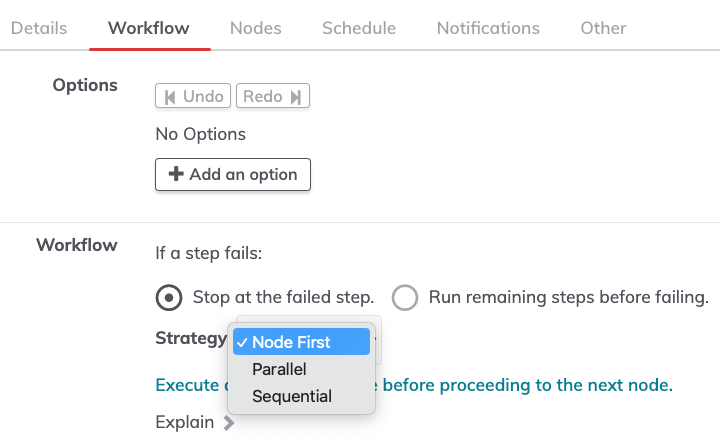Click the checkmark beside Node First
Viewport: 720px width, 447px height.
[x=242, y=342]
